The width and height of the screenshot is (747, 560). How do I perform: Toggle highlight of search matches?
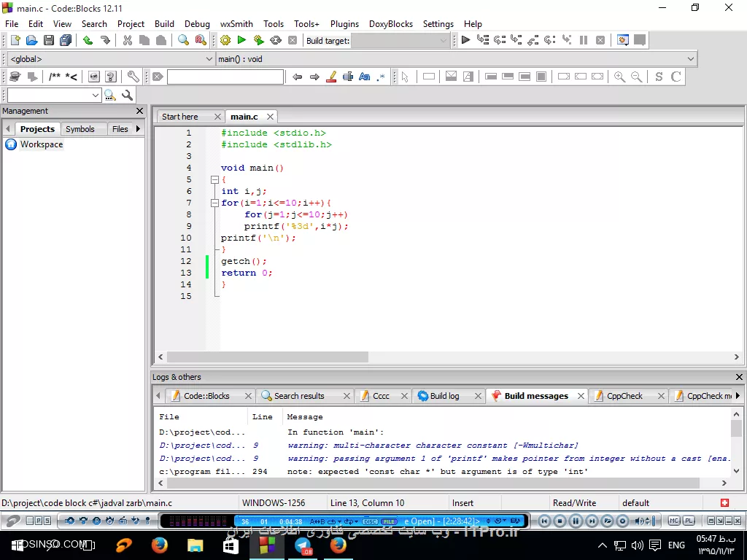tap(331, 77)
